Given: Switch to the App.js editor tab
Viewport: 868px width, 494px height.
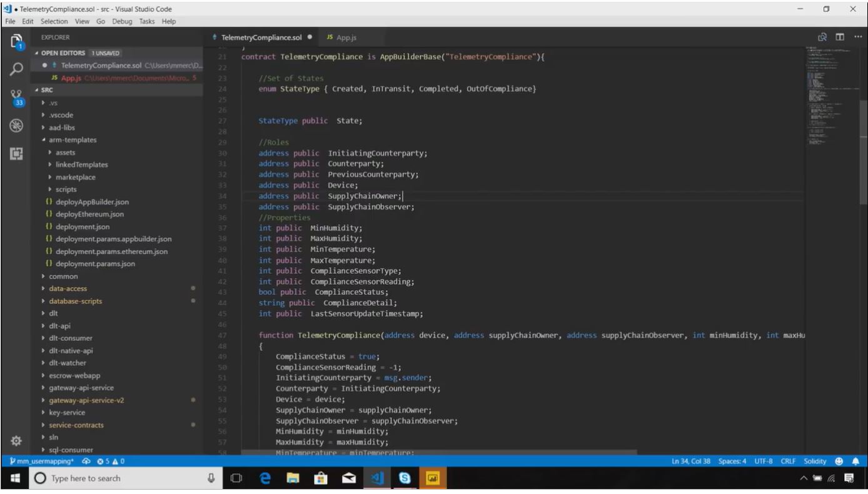Looking at the screenshot, I should click(x=346, y=37).
